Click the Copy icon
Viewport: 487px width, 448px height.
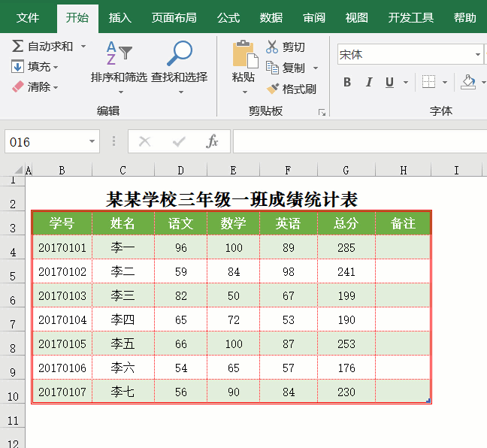pyautogui.click(x=272, y=68)
